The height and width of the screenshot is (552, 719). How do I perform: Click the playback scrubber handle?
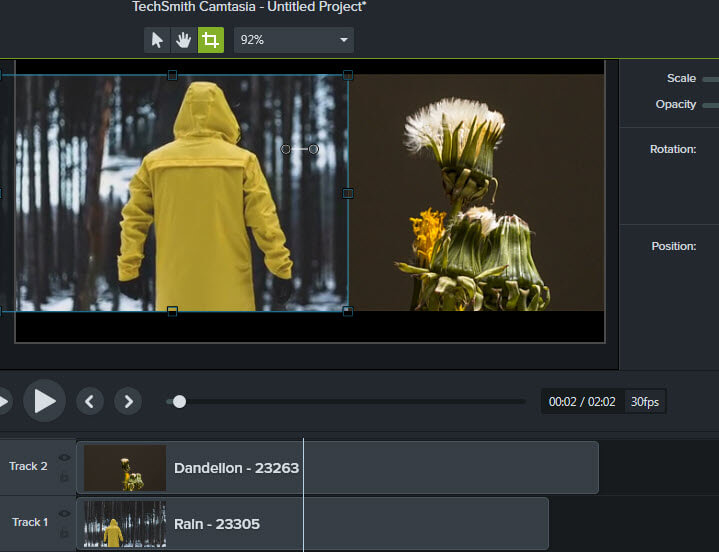(x=179, y=402)
